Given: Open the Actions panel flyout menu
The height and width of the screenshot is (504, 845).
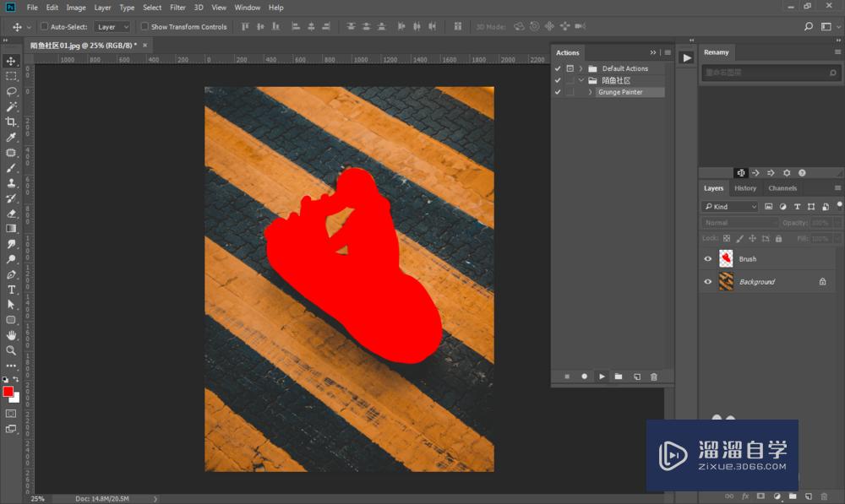Looking at the screenshot, I should (668, 52).
